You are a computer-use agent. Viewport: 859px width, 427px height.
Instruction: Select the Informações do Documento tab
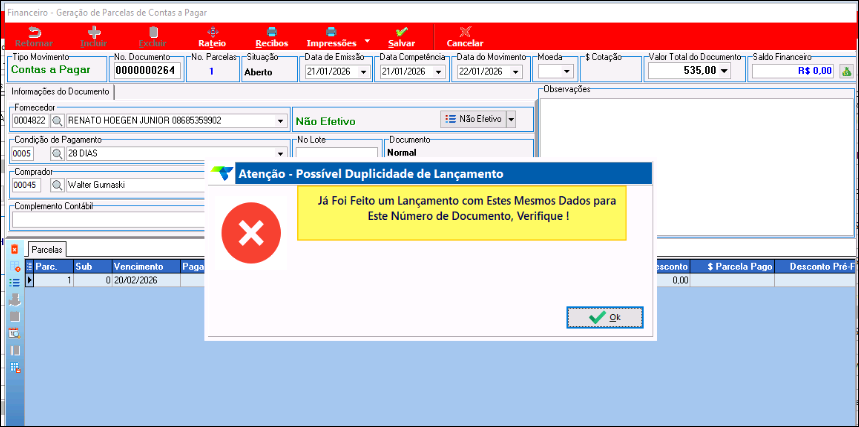pyautogui.click(x=60, y=92)
